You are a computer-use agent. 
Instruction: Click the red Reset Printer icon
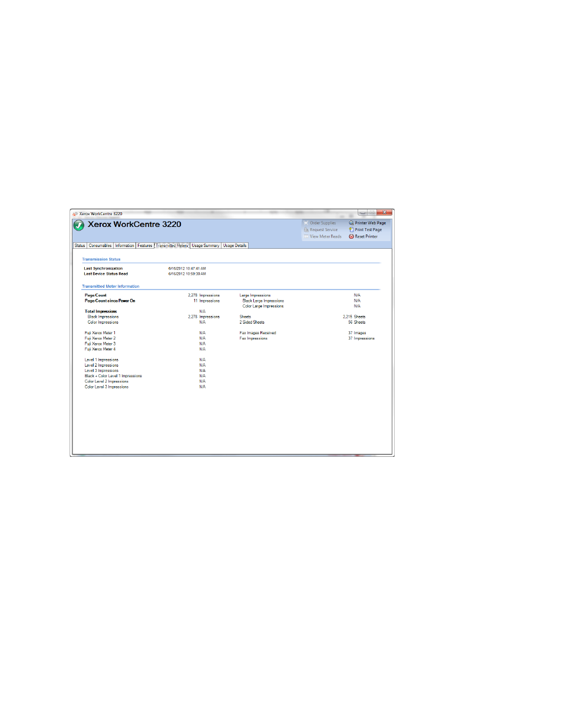(351, 236)
